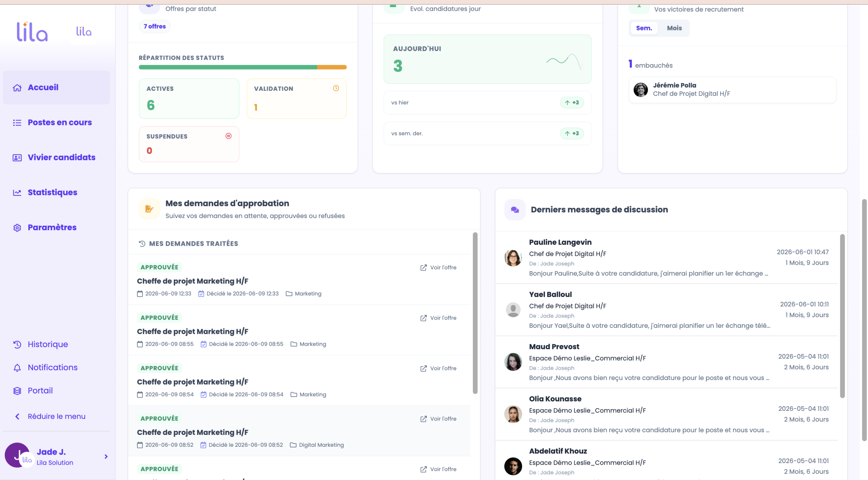This screenshot has width=868, height=480.
Task: Click Maud Prevost's avatar
Action: tap(513, 362)
